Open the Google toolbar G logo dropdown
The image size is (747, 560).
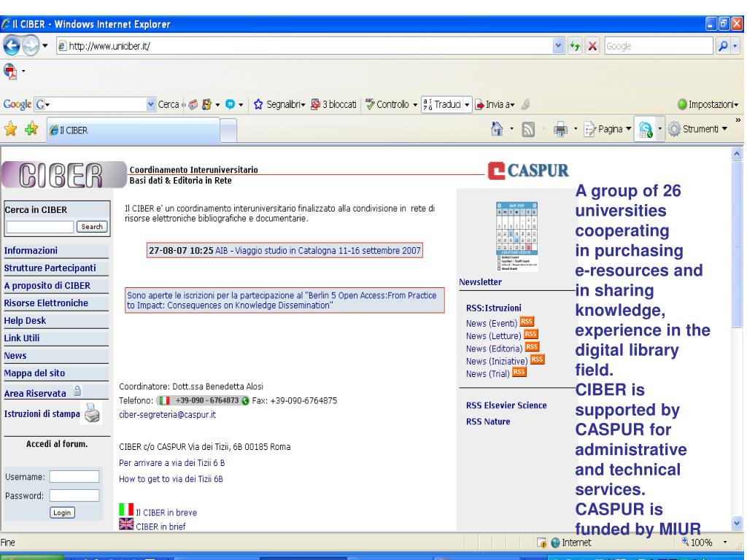pyautogui.click(x=43, y=104)
